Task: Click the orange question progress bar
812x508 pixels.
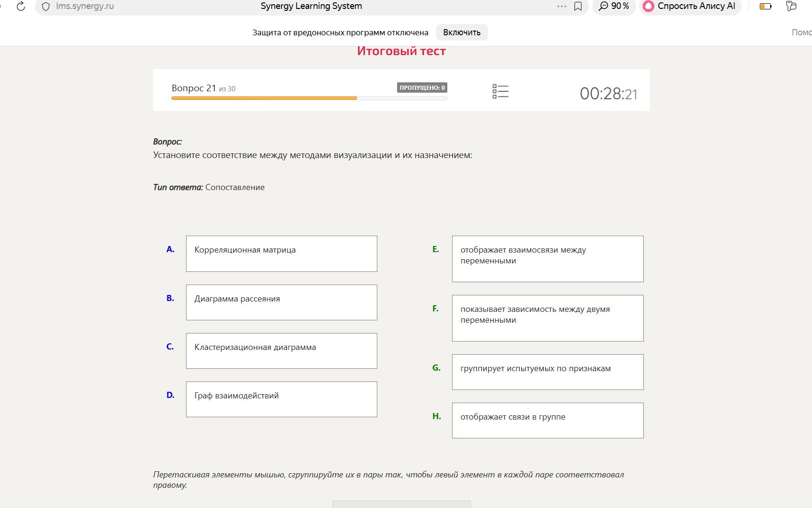Action: click(309, 98)
